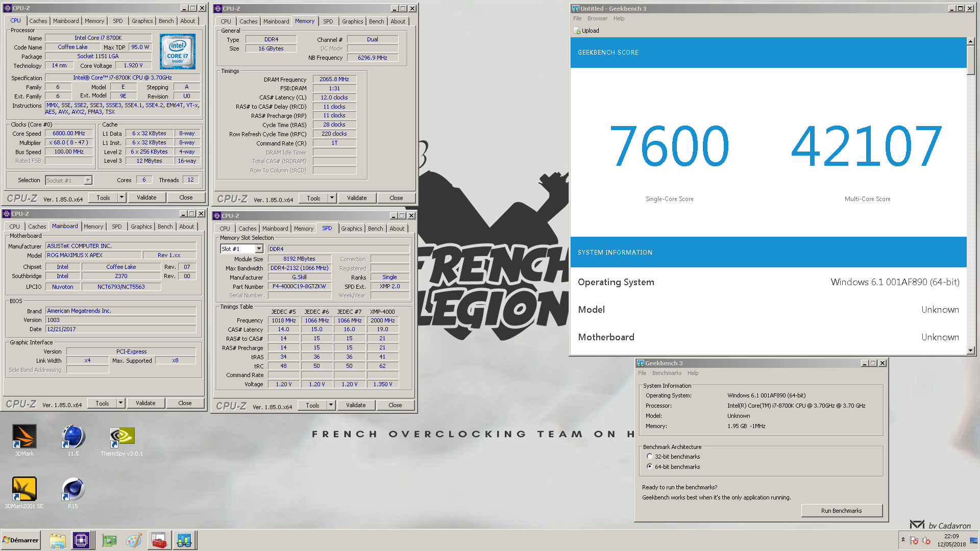Expand Tools dropdown arrow in Memory-tab window
Screen dimensions: 980x551
click(332, 198)
